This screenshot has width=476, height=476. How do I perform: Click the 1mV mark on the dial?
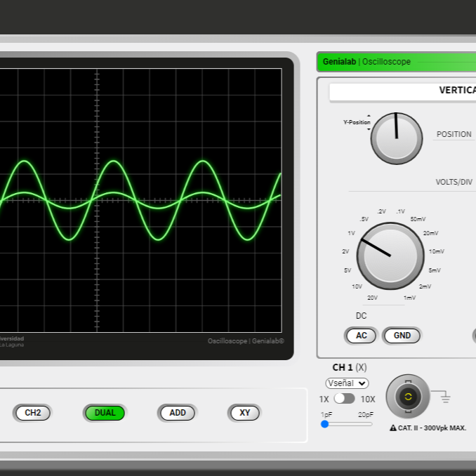click(x=410, y=298)
